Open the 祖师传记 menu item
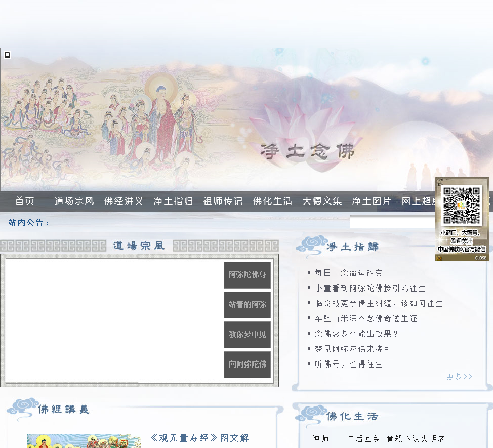Image resolution: width=493 pixels, height=448 pixels. [x=223, y=201]
